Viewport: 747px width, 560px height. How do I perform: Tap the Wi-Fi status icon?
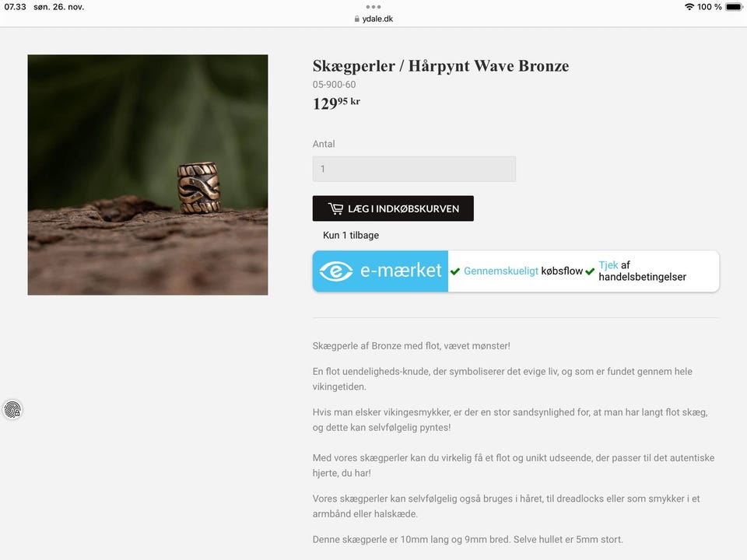[689, 7]
